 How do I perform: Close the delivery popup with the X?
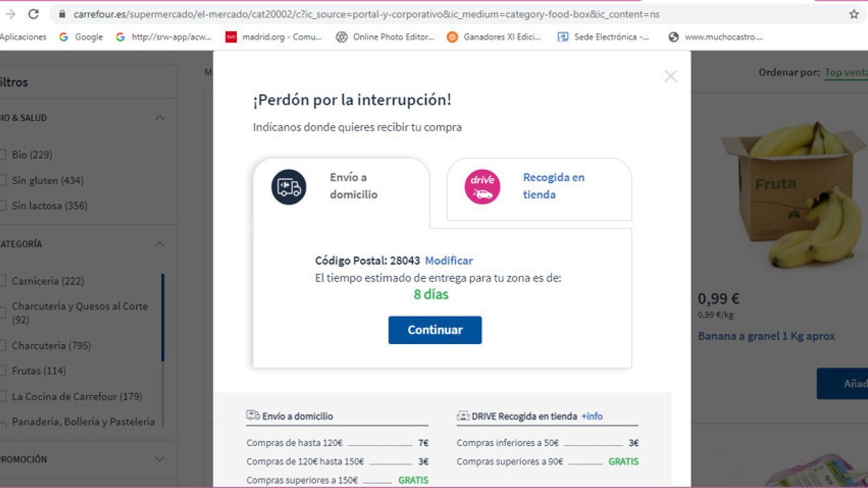(671, 76)
